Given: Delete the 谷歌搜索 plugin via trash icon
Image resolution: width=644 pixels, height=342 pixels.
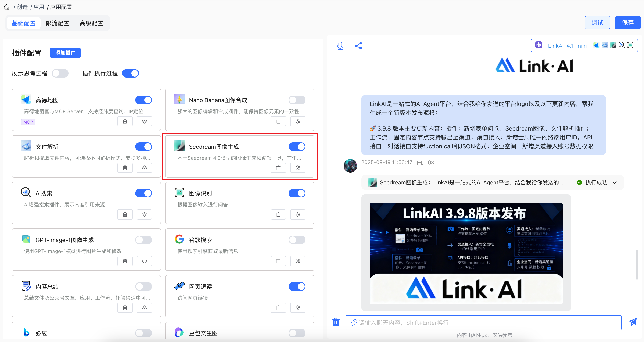Looking at the screenshot, I should 278,261.
